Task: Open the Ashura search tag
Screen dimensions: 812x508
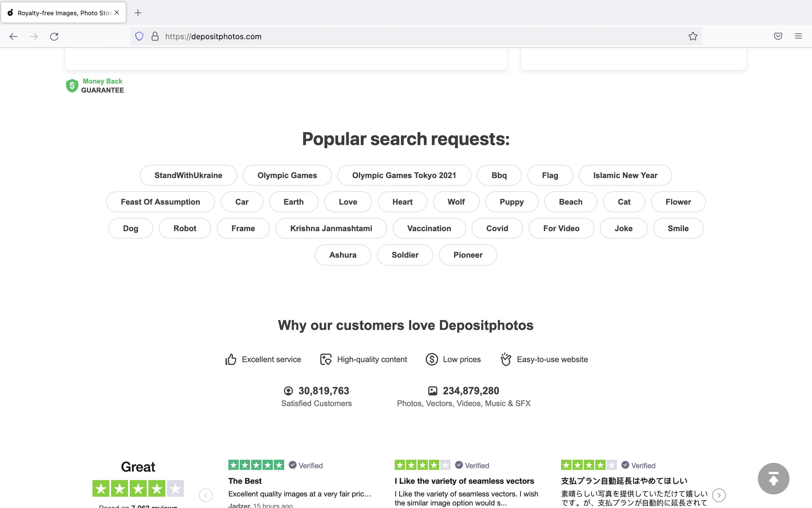Action: pyautogui.click(x=343, y=255)
